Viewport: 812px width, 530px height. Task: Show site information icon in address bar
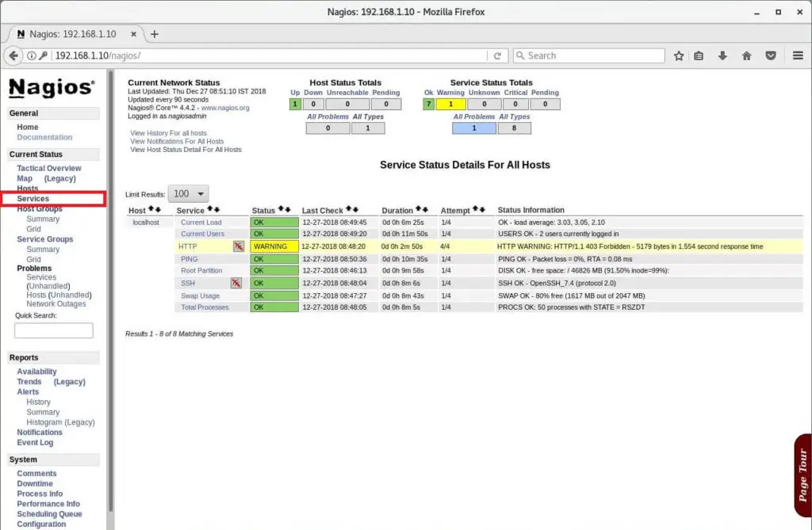(32, 55)
